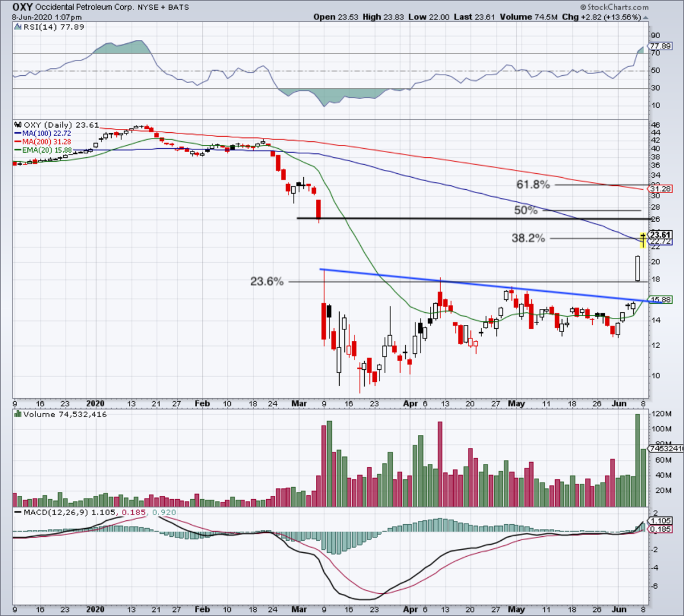Click the 31.28 red price tag on right axis
The width and height of the screenshot is (684, 616).
point(660,189)
